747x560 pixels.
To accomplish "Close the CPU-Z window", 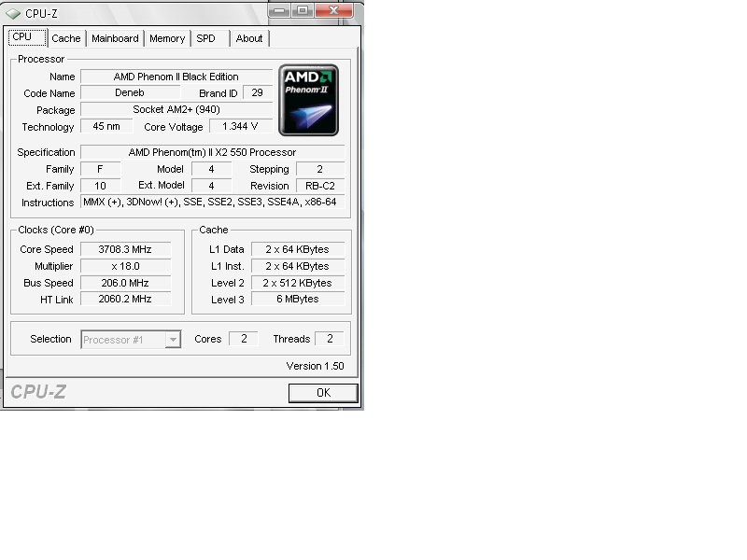I will tap(333, 10).
